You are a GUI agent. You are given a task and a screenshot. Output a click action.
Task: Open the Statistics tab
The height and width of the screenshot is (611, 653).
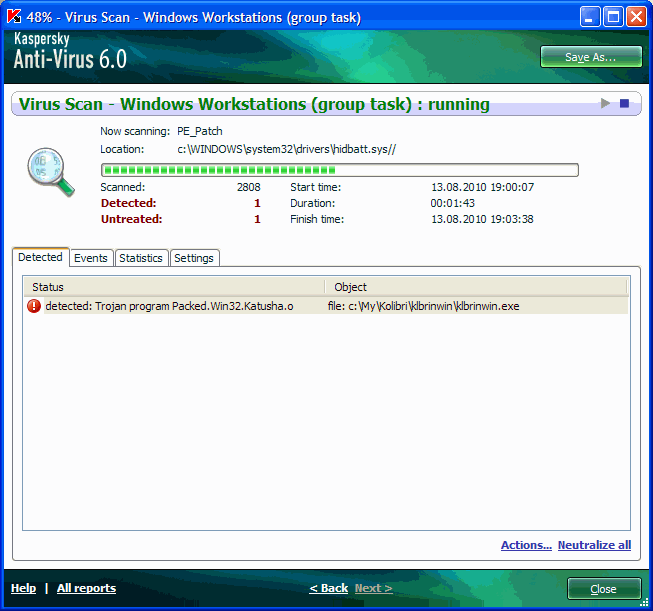(x=141, y=258)
